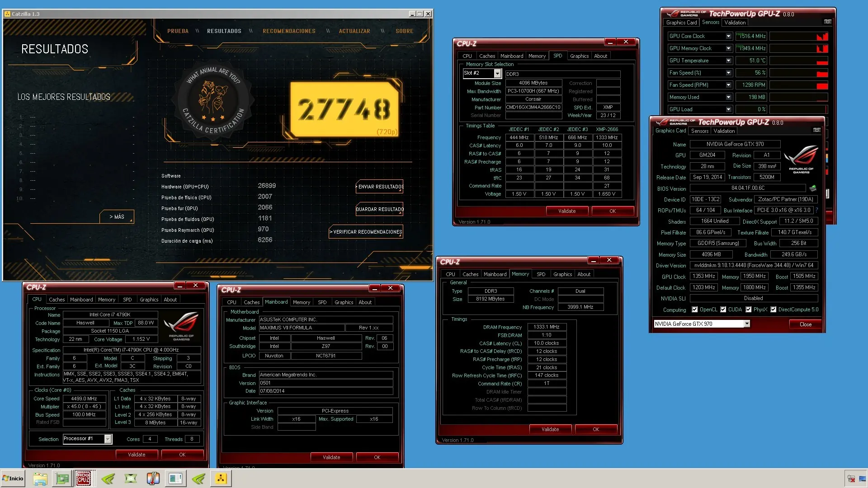This screenshot has width=868, height=488.
Task: Click the Catzilla 1.3 title bar icon
Action: [7, 14]
